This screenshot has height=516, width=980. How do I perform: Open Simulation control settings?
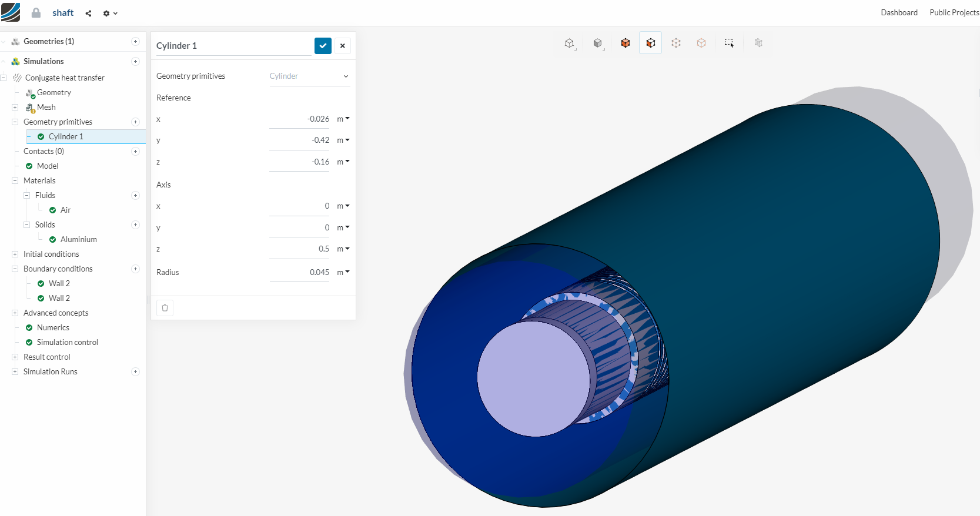click(68, 342)
